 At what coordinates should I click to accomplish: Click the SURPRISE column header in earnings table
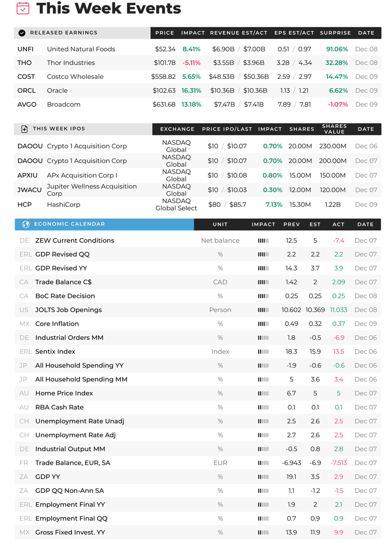tap(336, 33)
